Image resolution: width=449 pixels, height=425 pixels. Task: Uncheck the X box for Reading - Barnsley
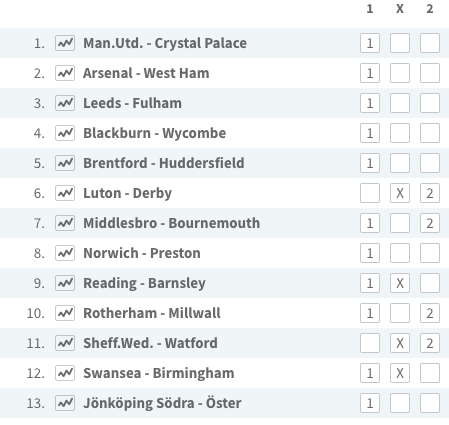pyautogui.click(x=400, y=283)
